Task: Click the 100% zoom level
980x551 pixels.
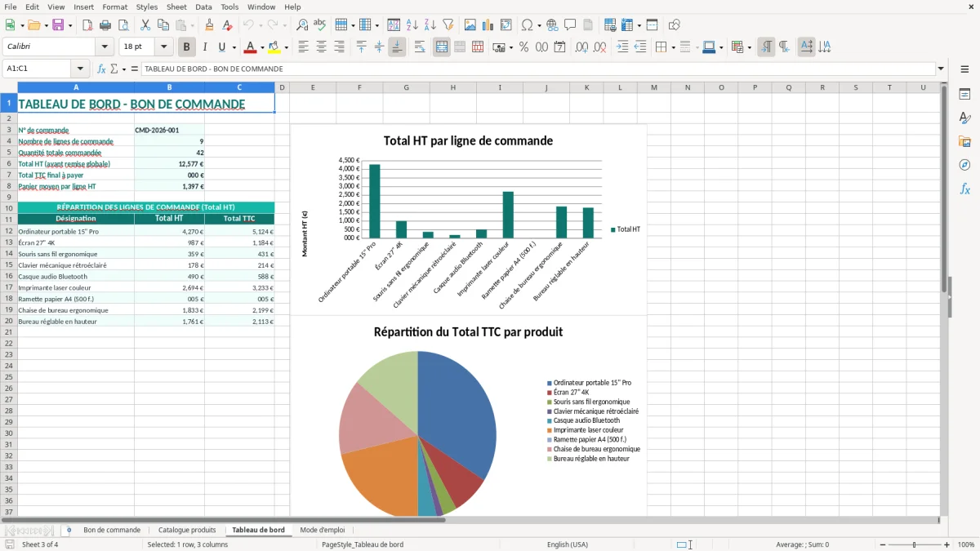Action: tap(966, 544)
